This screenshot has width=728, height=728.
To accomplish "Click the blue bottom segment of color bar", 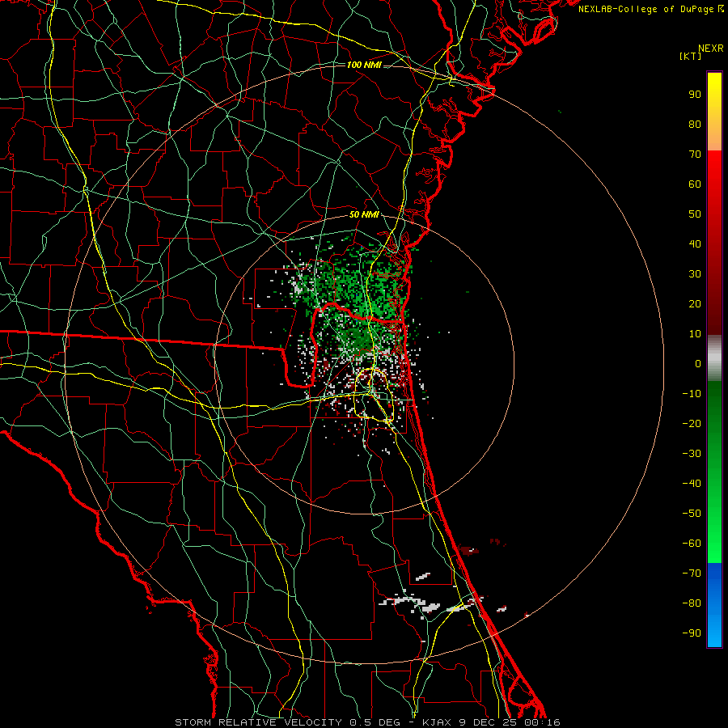I will (x=714, y=604).
